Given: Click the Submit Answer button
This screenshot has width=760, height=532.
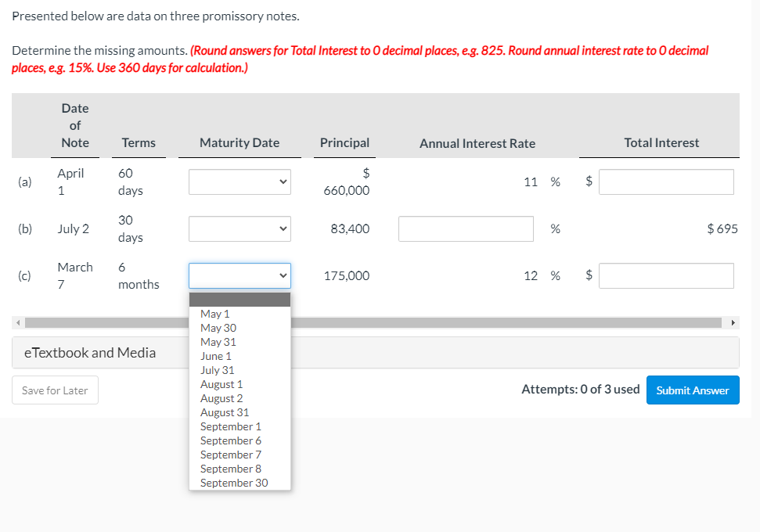Looking at the screenshot, I should point(692,390).
